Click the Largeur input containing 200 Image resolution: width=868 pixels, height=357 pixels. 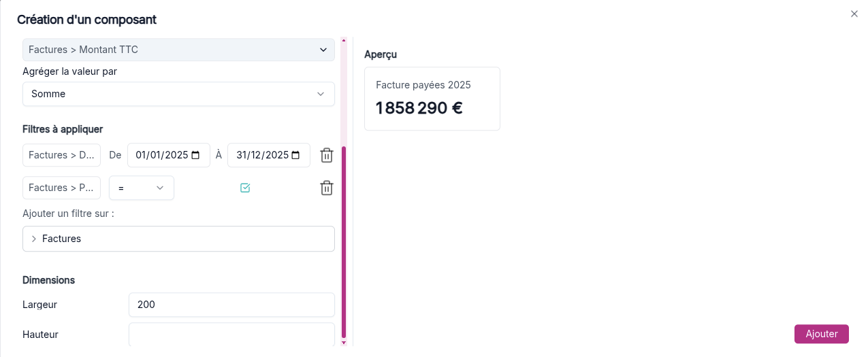pyautogui.click(x=231, y=305)
